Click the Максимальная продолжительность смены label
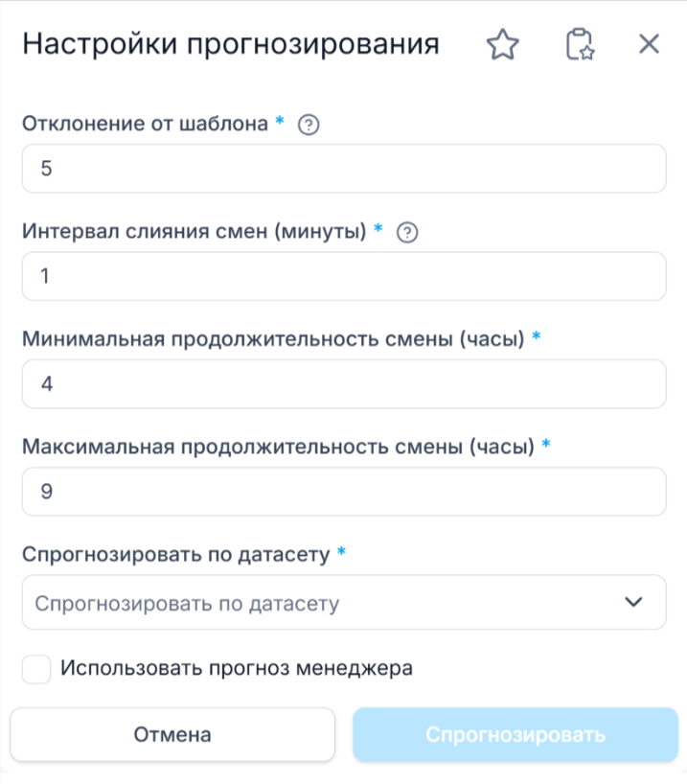This screenshot has width=687, height=784. click(278, 447)
